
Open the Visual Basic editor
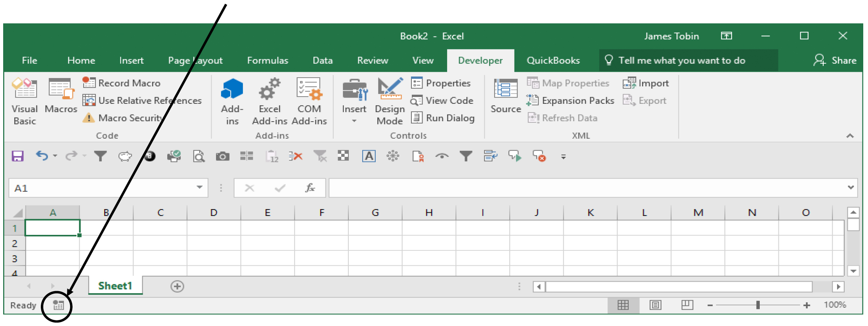[x=25, y=101]
